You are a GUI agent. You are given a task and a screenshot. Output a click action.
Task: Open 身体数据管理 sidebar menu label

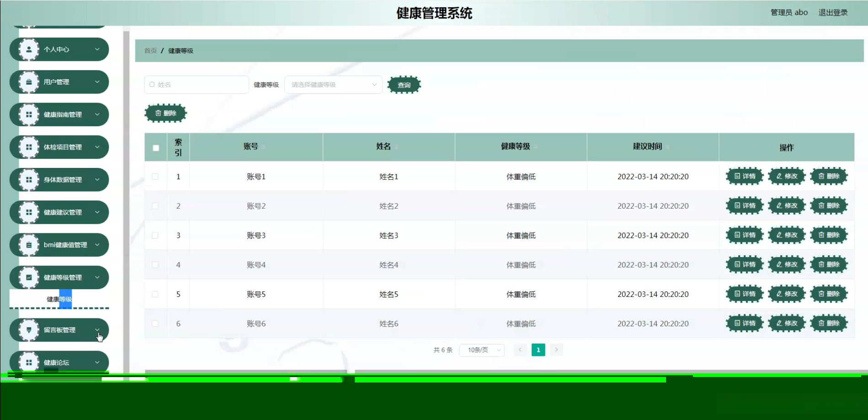click(63, 180)
